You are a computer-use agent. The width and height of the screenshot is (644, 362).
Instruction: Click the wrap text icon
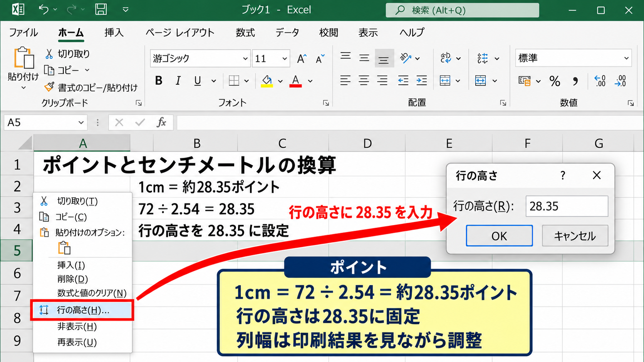[446, 58]
